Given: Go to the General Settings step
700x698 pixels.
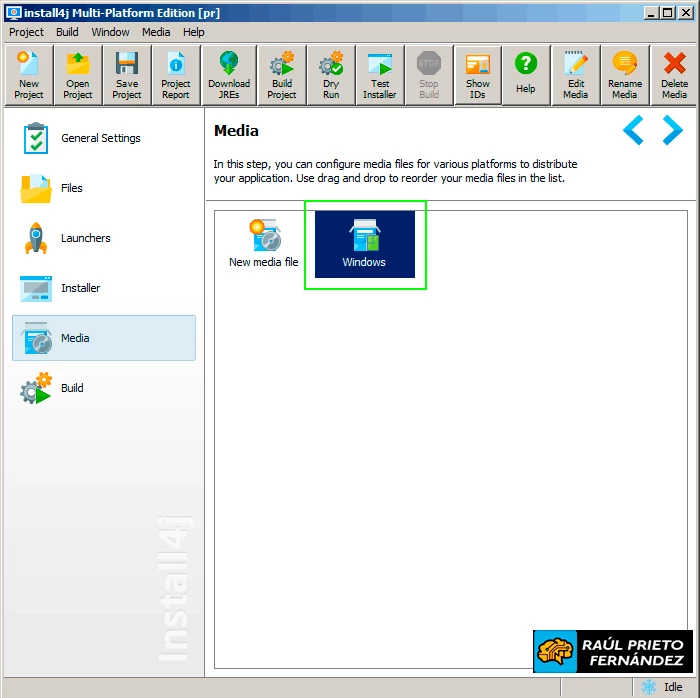Looking at the screenshot, I should (x=104, y=138).
